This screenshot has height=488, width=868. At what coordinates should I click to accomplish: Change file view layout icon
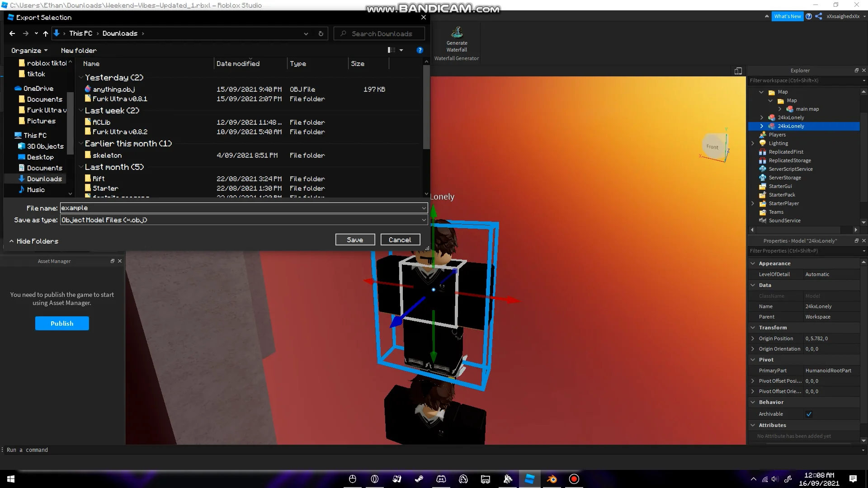(392, 50)
